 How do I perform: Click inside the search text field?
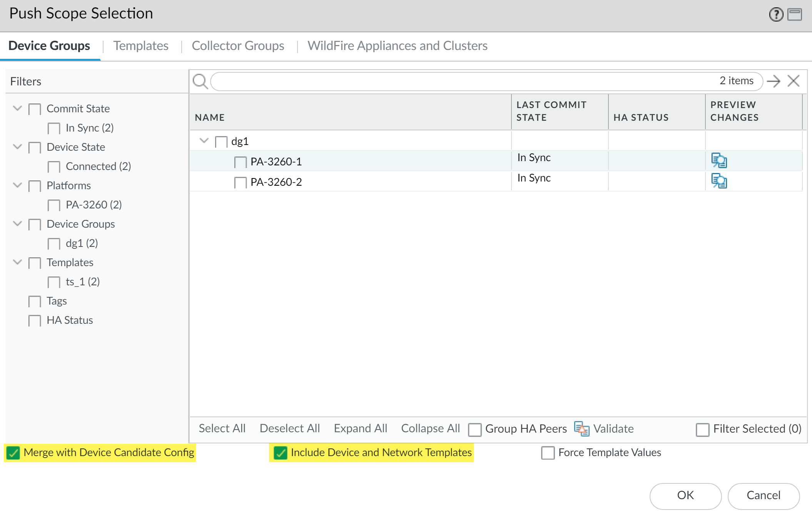(x=462, y=81)
